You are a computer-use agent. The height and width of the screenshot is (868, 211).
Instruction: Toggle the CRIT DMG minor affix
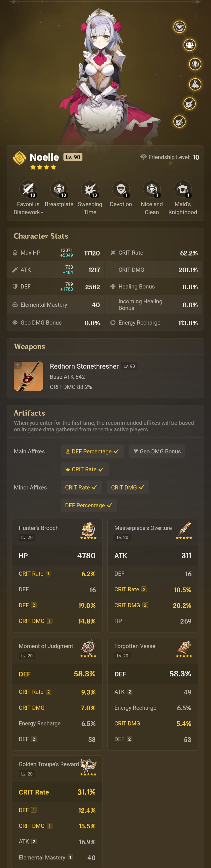(128, 487)
